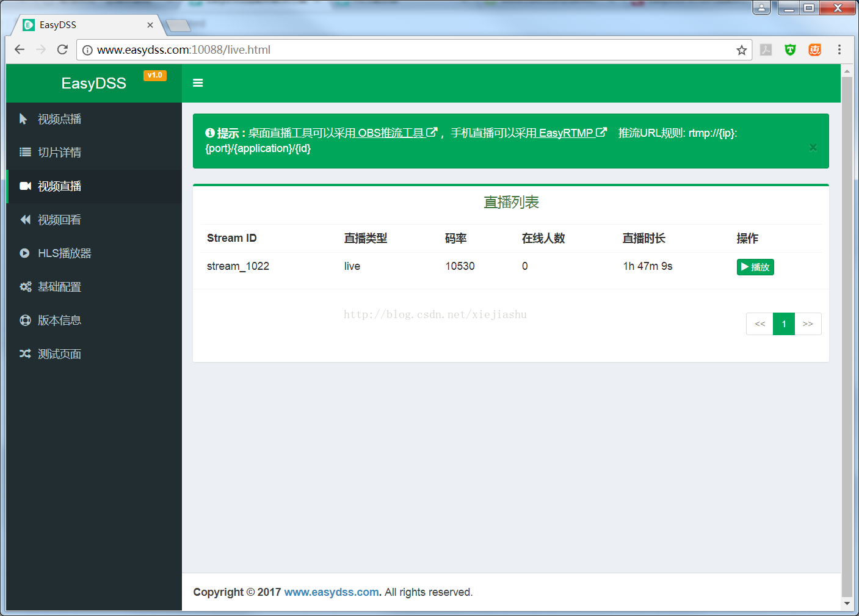Open the Chrome three-dot menu
The height and width of the screenshot is (616, 859).
839,50
